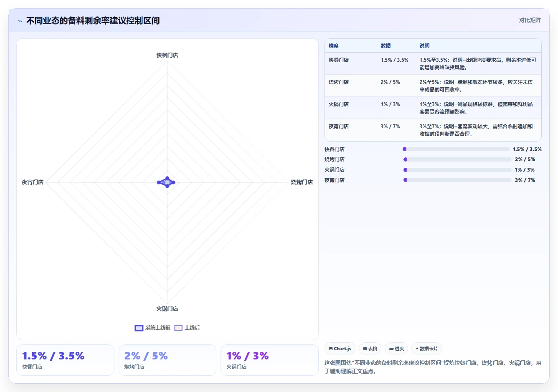Click the 烧烤门店 description about 腌制和解冻
Viewport: 558px width, 392px height.
point(476,86)
